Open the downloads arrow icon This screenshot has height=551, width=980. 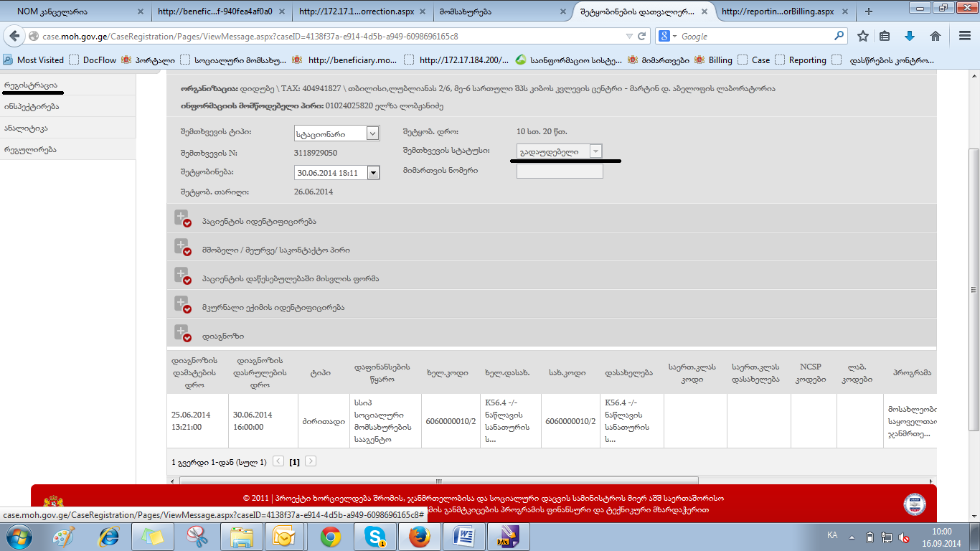910,36
